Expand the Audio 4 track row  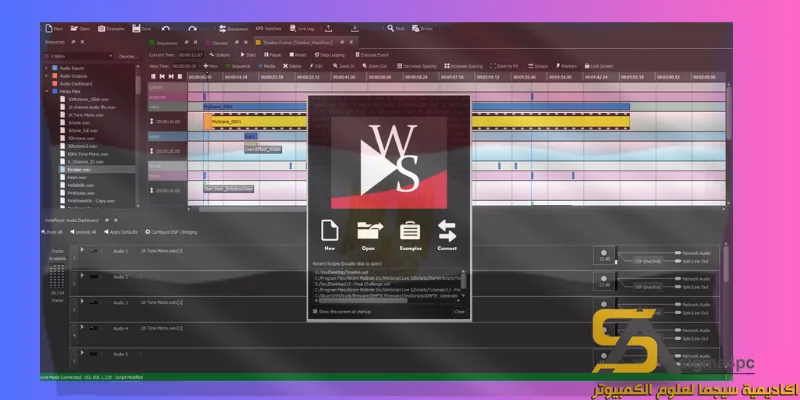click(x=82, y=328)
